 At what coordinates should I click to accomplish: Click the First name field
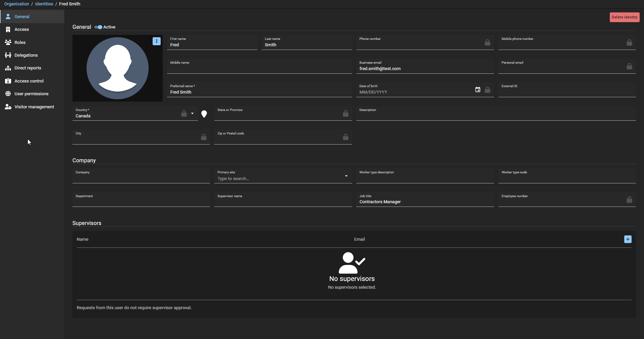pos(212,43)
